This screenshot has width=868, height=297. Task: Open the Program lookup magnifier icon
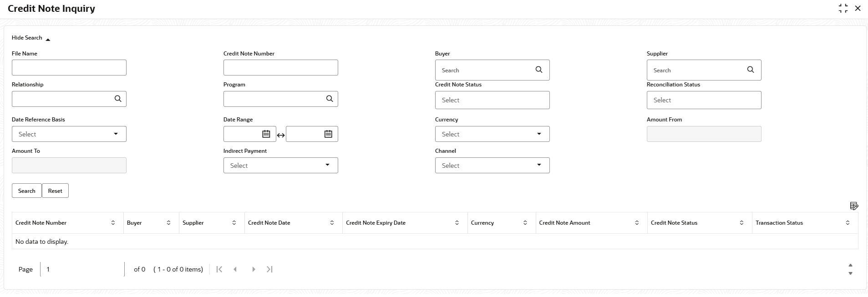coord(330,99)
